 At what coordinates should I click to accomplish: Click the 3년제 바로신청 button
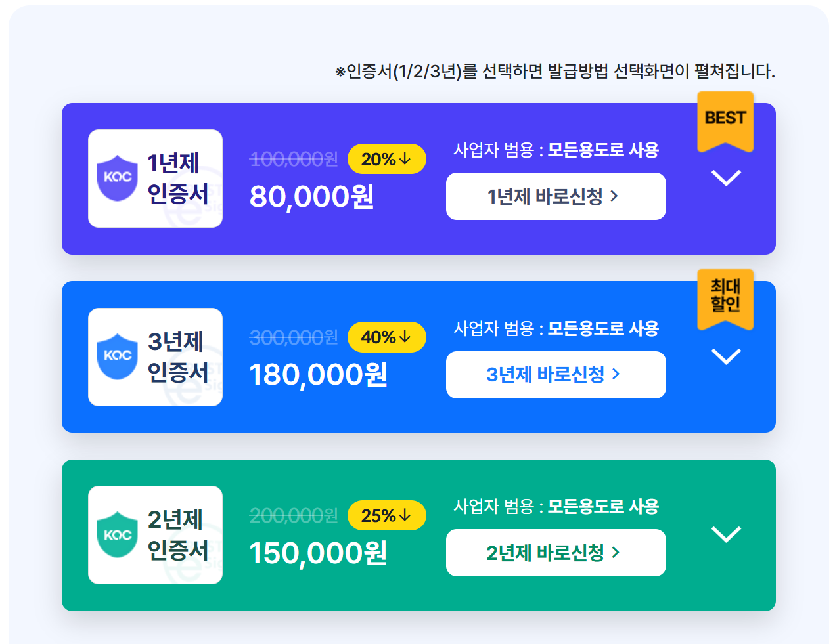point(556,375)
